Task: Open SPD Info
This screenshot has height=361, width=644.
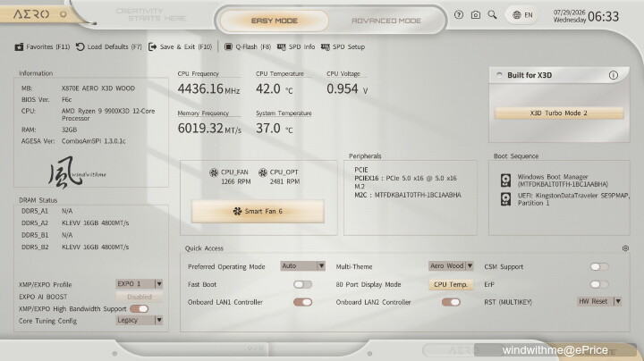Action: 296,46
